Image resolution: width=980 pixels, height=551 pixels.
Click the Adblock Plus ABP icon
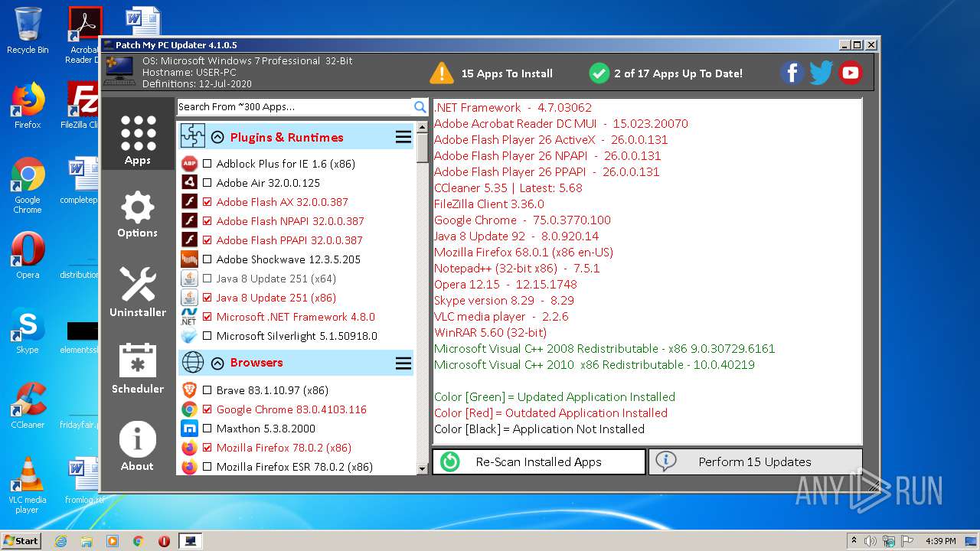[x=189, y=164]
